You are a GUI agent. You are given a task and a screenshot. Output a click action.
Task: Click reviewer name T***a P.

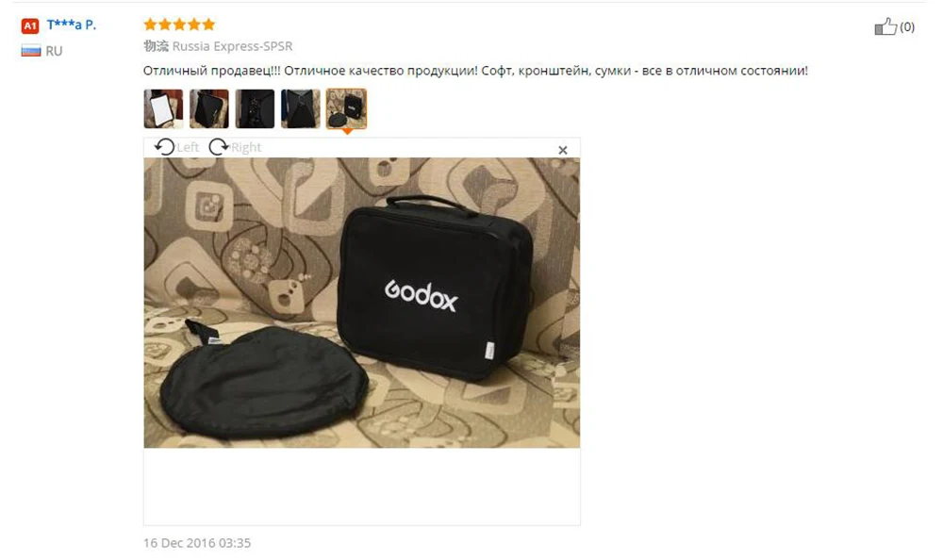pyautogui.click(x=71, y=25)
